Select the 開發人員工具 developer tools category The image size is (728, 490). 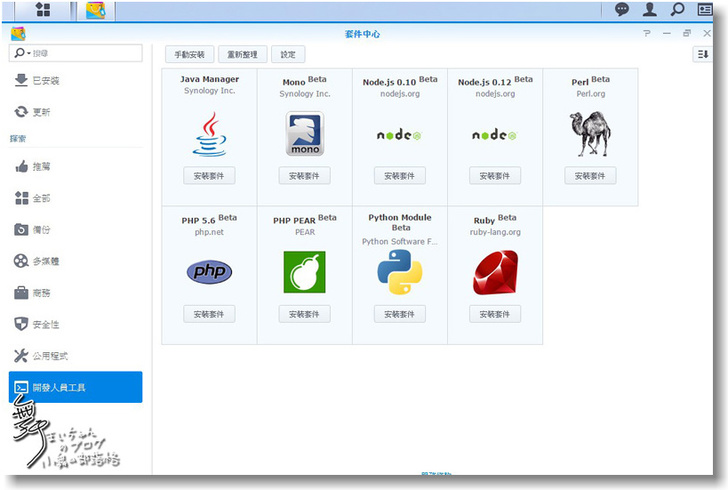pyautogui.click(x=76, y=387)
